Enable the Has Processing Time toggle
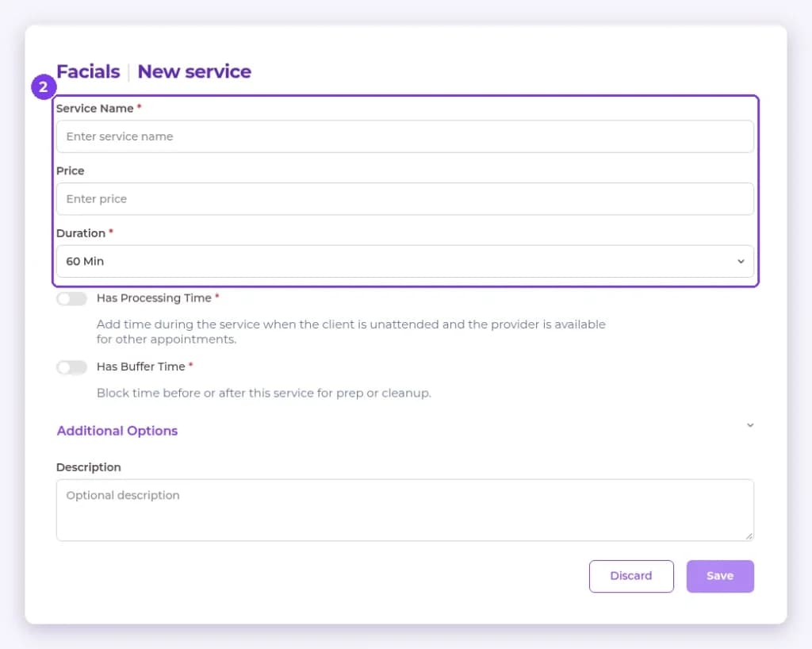 pyautogui.click(x=71, y=298)
